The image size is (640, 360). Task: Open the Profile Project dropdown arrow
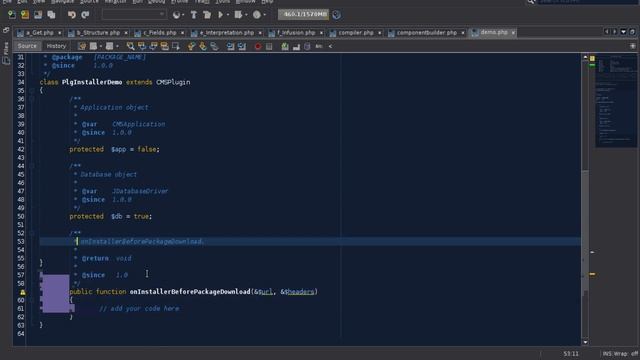point(264,15)
